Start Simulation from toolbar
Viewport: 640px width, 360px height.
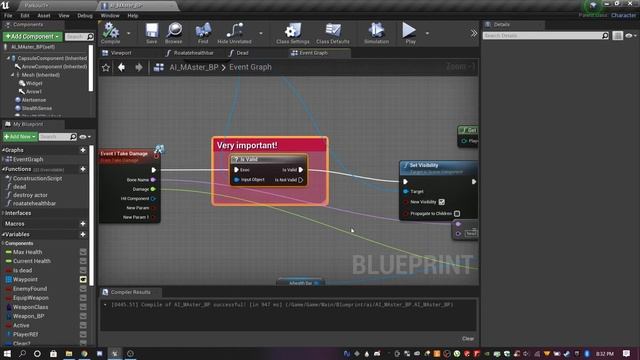(376, 33)
